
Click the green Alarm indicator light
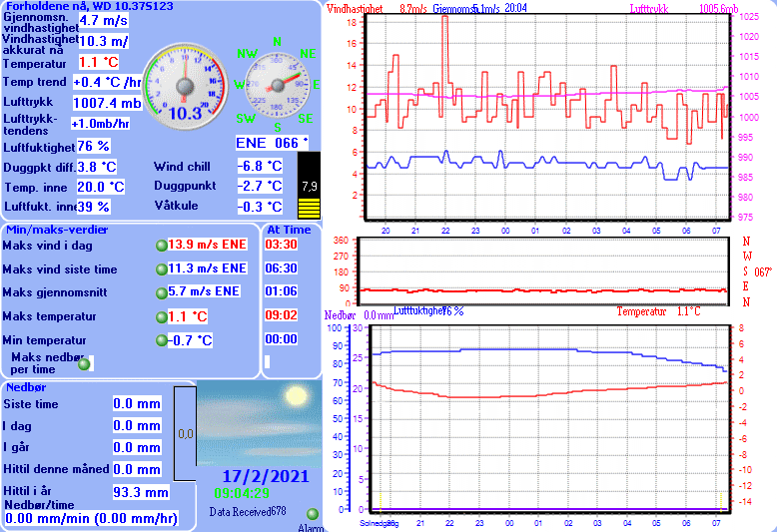313,513
